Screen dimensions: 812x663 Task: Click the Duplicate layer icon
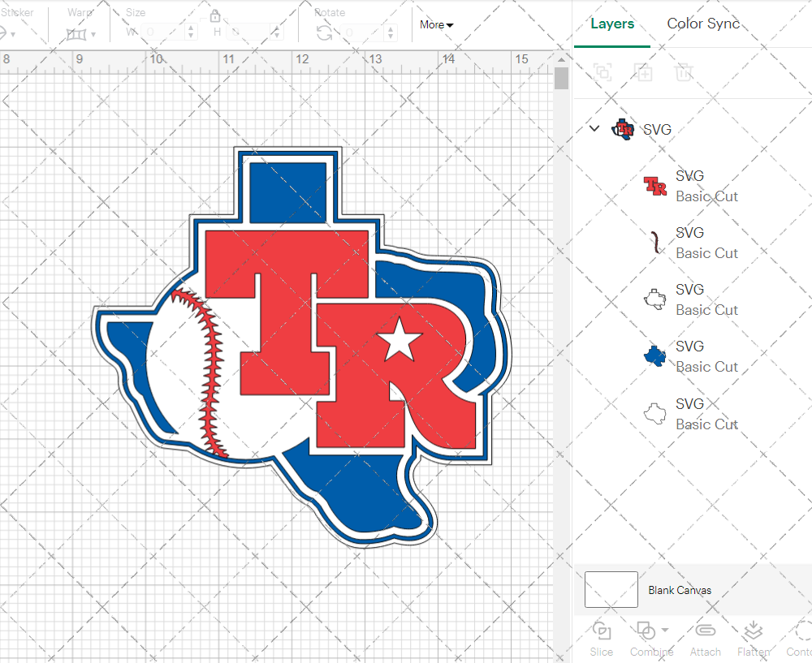coord(643,72)
